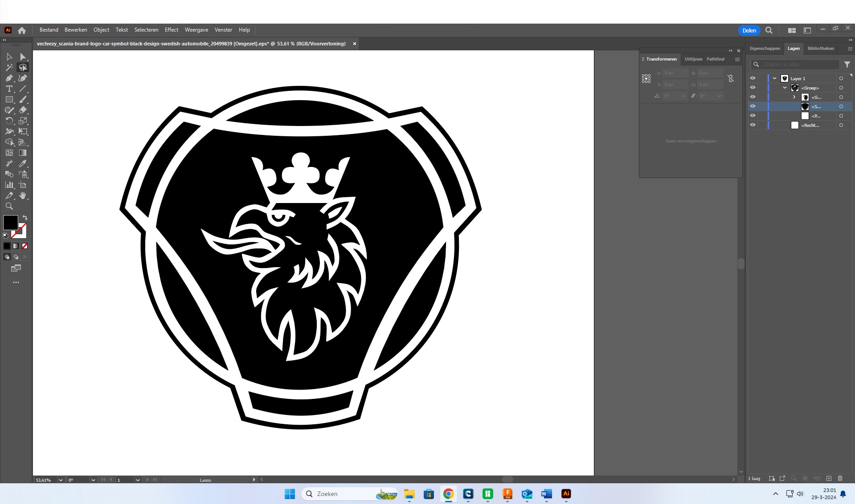855x504 pixels.
Task: Select the Scale tool
Action: (x=23, y=121)
